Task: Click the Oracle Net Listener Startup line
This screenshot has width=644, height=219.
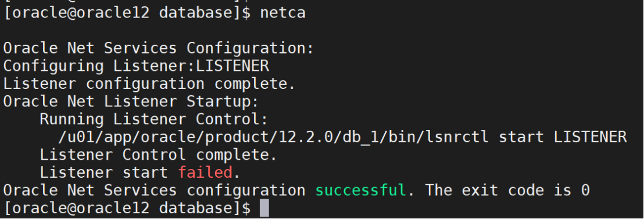Action: click(131, 101)
